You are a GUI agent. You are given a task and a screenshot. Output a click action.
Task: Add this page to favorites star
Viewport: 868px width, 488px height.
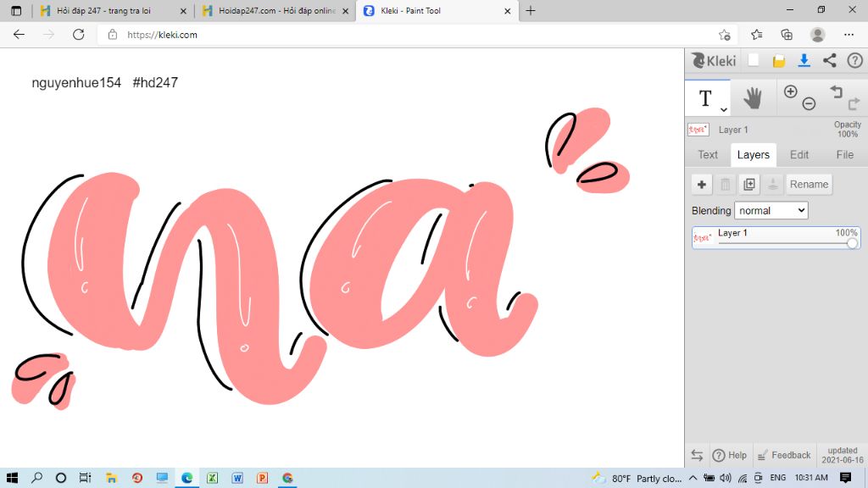pos(724,35)
